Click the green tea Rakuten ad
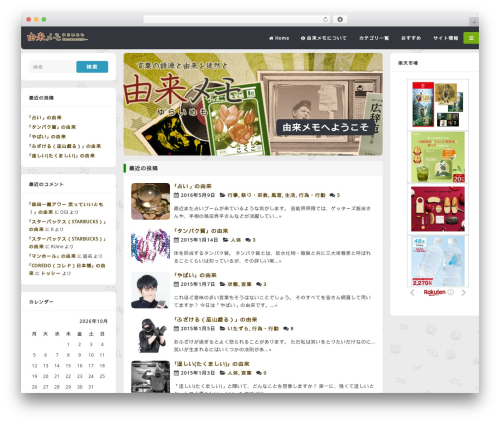The height and width of the screenshot is (423, 500). click(x=438, y=157)
